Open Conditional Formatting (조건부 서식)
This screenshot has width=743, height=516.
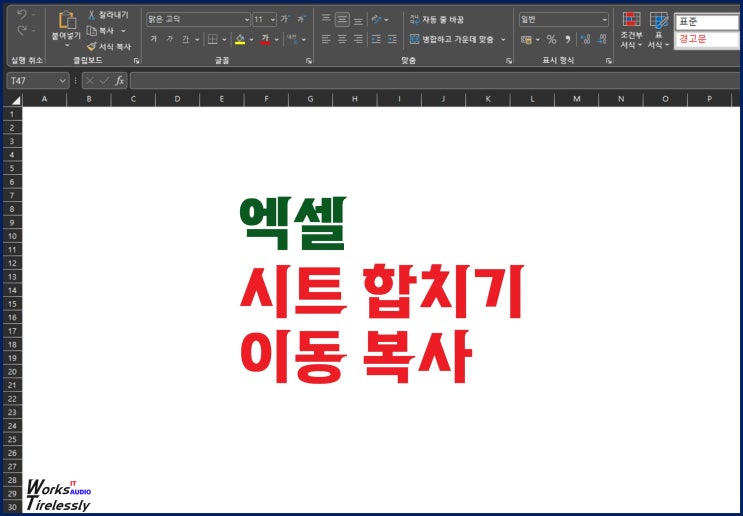(631, 29)
